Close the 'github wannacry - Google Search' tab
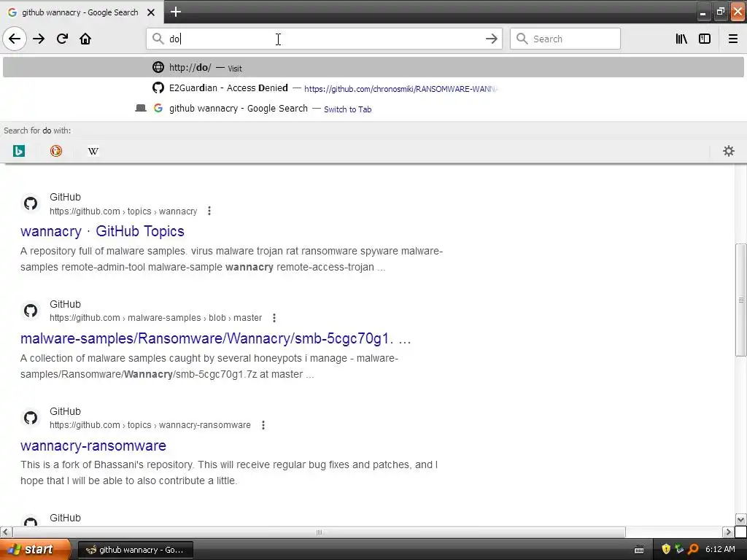This screenshot has width=747, height=560. point(151,12)
